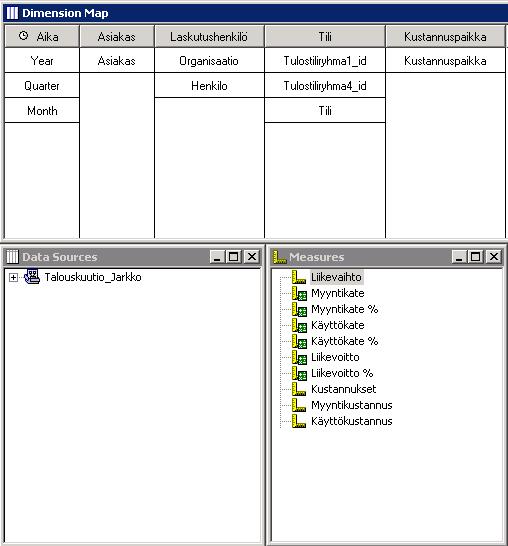The height and width of the screenshot is (546, 508).
Task: Select the Laskutushenkilö dimension header
Action: click(x=209, y=37)
